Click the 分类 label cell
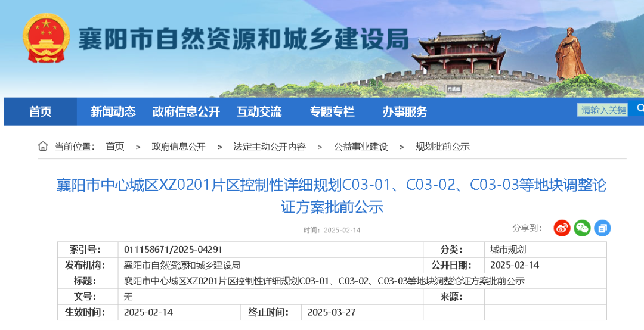 454,250
